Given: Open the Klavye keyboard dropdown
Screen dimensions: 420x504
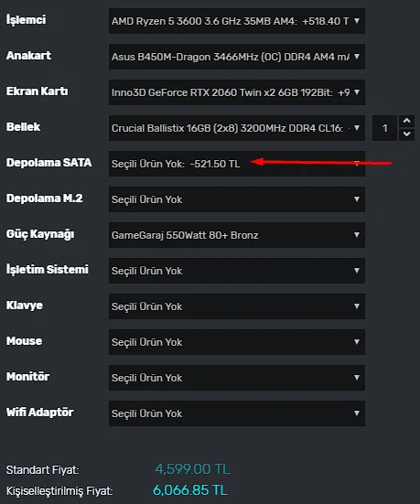Looking at the screenshot, I should [x=237, y=306].
